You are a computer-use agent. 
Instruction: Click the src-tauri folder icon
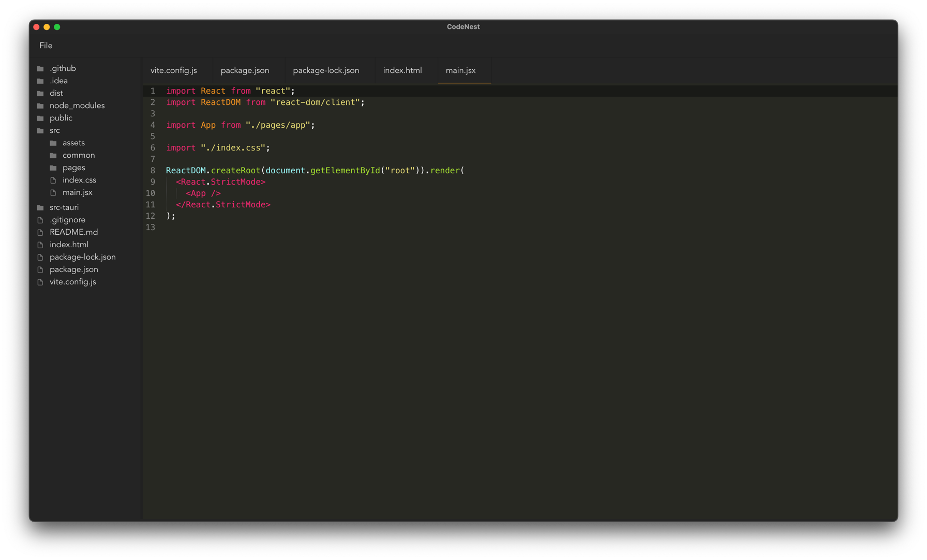pos(40,207)
